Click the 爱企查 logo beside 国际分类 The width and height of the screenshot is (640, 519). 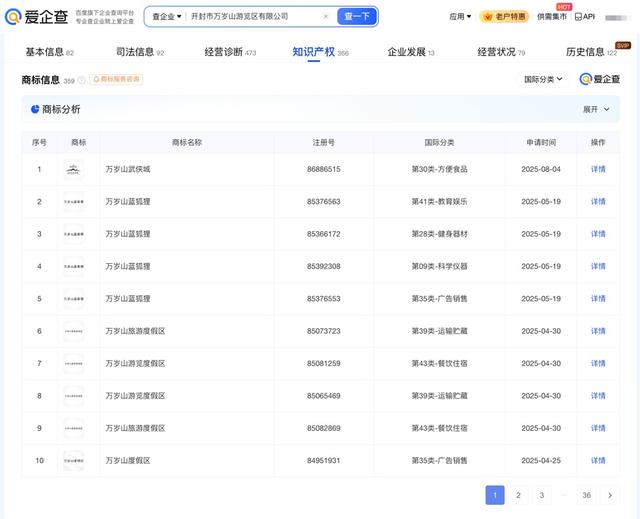(600, 79)
